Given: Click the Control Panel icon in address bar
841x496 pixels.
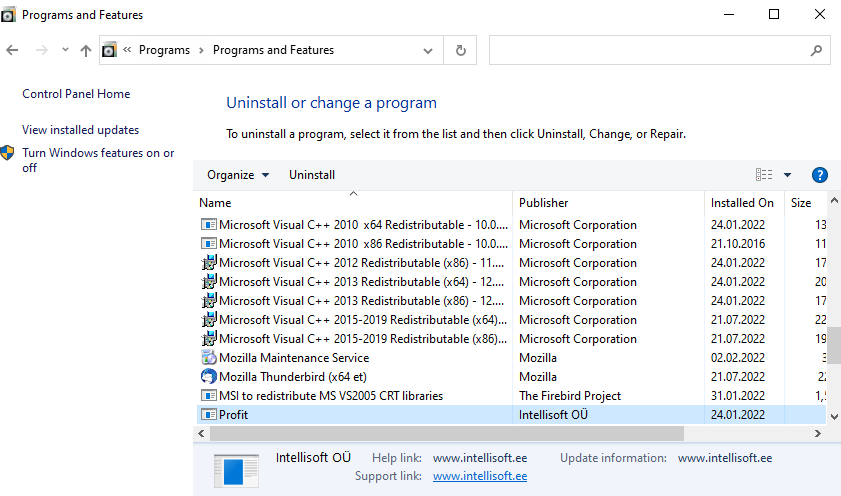Looking at the screenshot, I should tap(109, 50).
